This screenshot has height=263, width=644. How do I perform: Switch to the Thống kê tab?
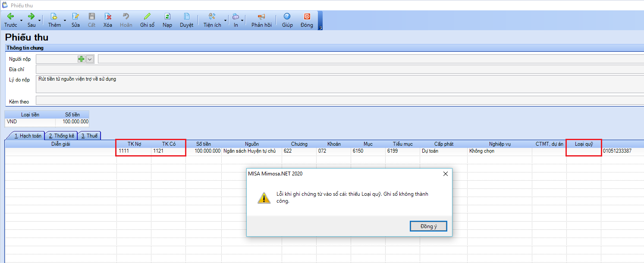click(61, 136)
